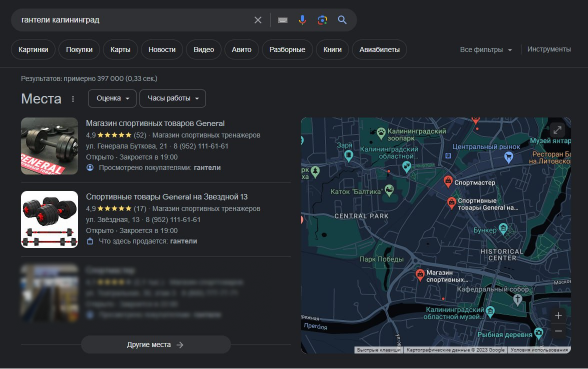Start voice search with the microphone icon
Image resolution: width=588 pixels, height=369 pixels.
pyautogui.click(x=302, y=20)
